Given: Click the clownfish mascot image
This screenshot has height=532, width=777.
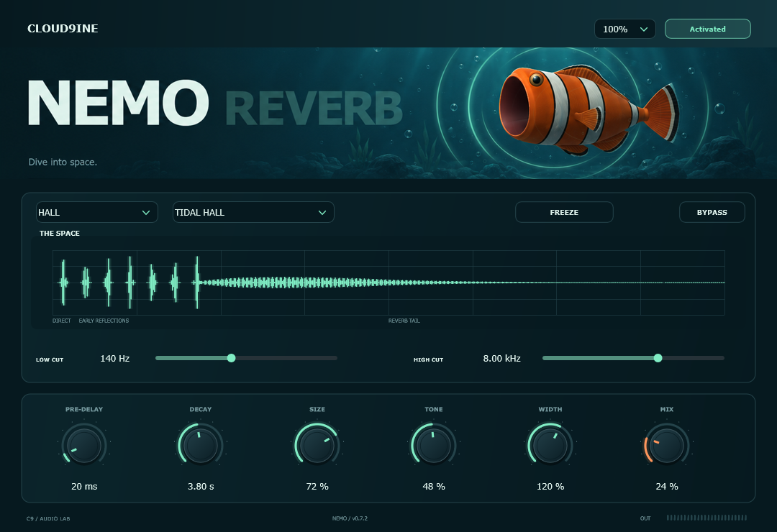Looking at the screenshot, I should (589, 109).
